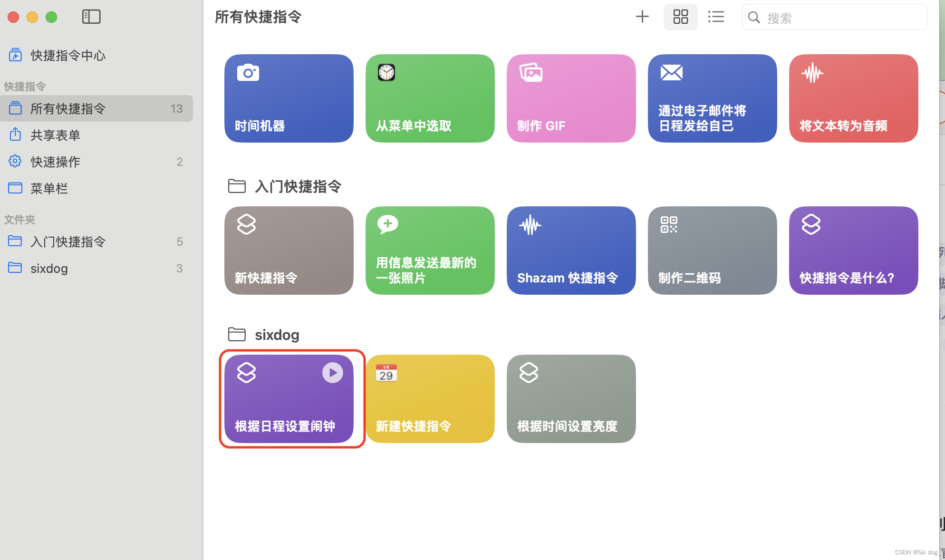Select 共享表单 in the sidebar
This screenshot has height=560, width=945.
[x=55, y=135]
